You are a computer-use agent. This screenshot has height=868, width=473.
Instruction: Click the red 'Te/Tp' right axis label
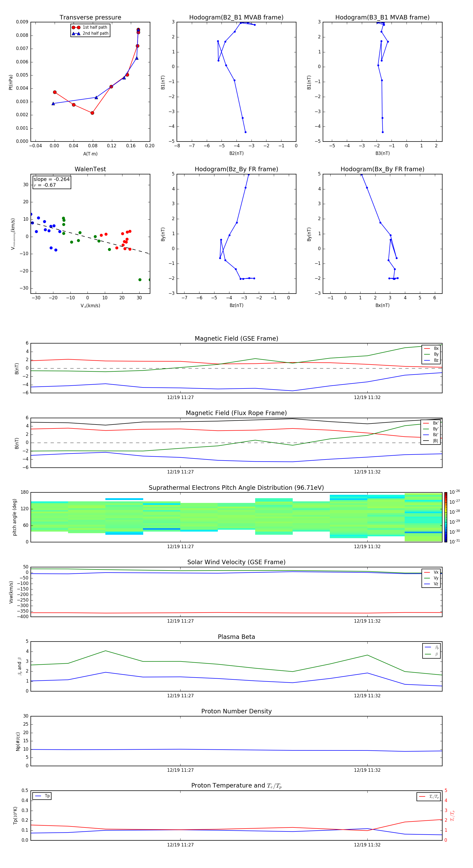[x=453, y=815]
